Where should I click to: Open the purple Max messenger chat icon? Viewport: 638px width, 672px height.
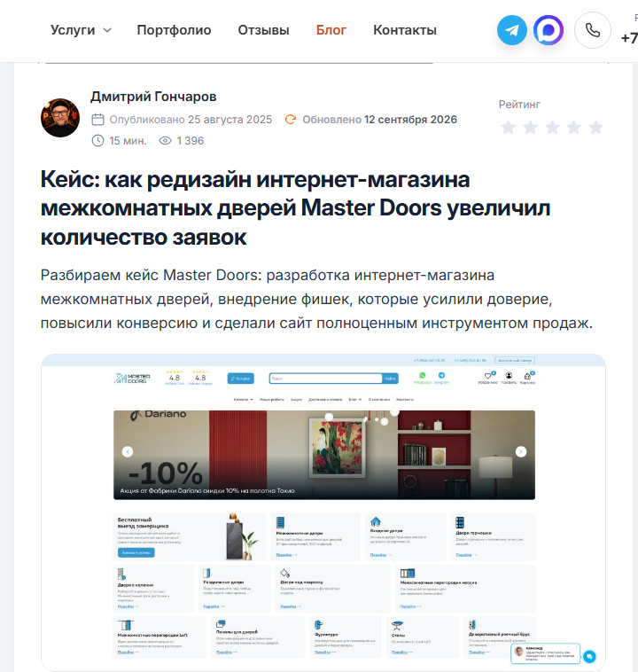point(548,30)
